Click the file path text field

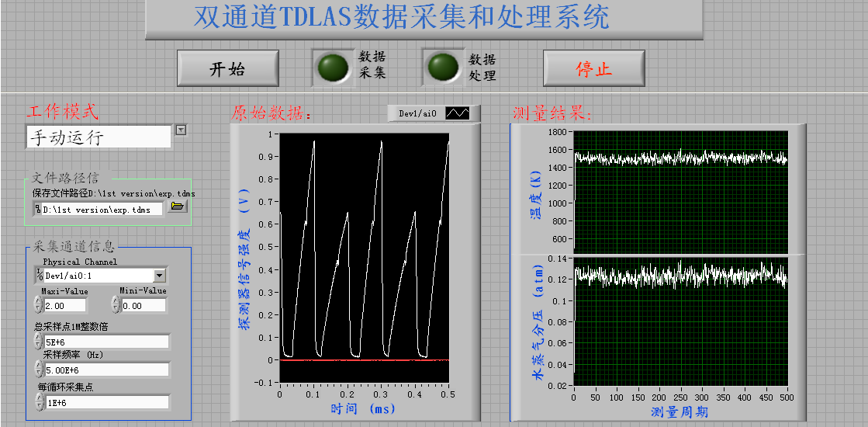[x=102, y=209]
